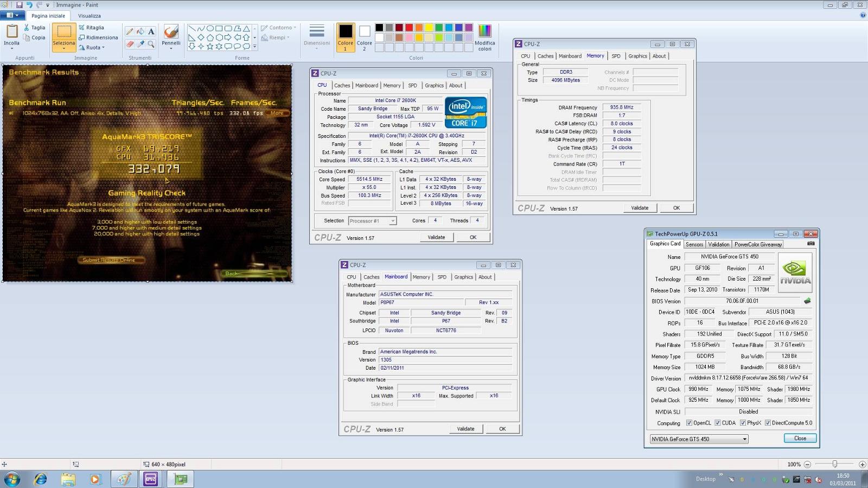Switch to Graphics tab in CPU-Z CPU window

[x=434, y=85]
